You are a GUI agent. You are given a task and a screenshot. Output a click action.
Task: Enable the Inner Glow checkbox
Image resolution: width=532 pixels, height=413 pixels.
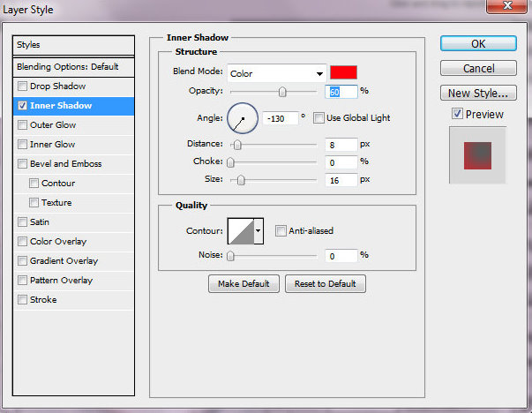click(22, 144)
